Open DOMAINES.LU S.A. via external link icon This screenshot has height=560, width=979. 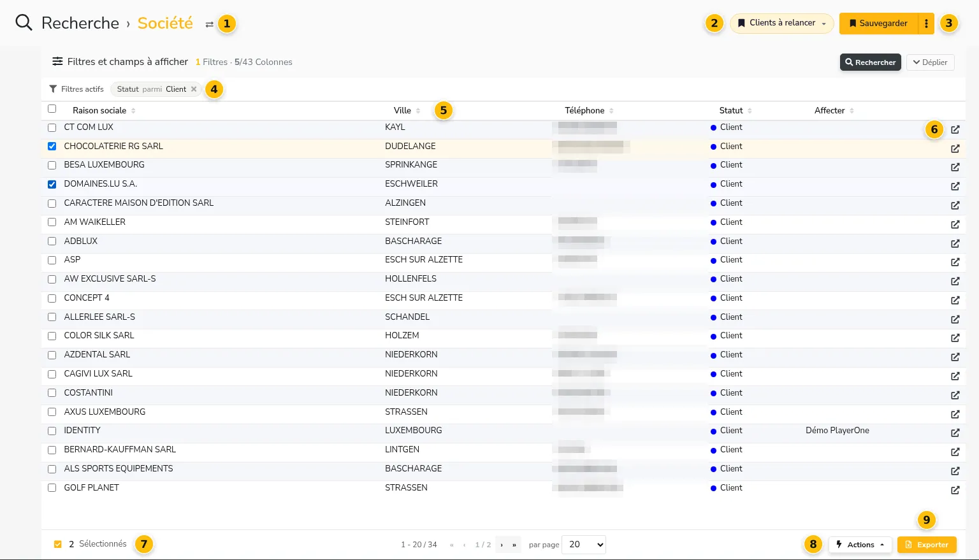[x=955, y=186]
